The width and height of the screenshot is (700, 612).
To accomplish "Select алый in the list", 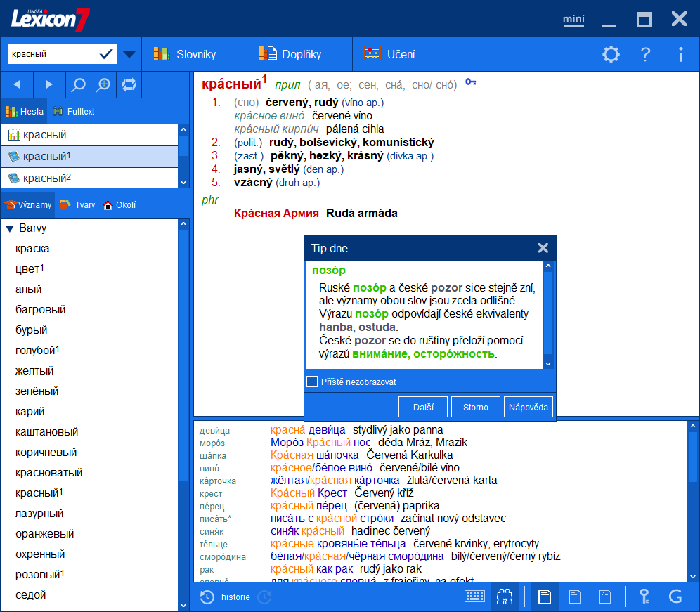I will 29,289.
